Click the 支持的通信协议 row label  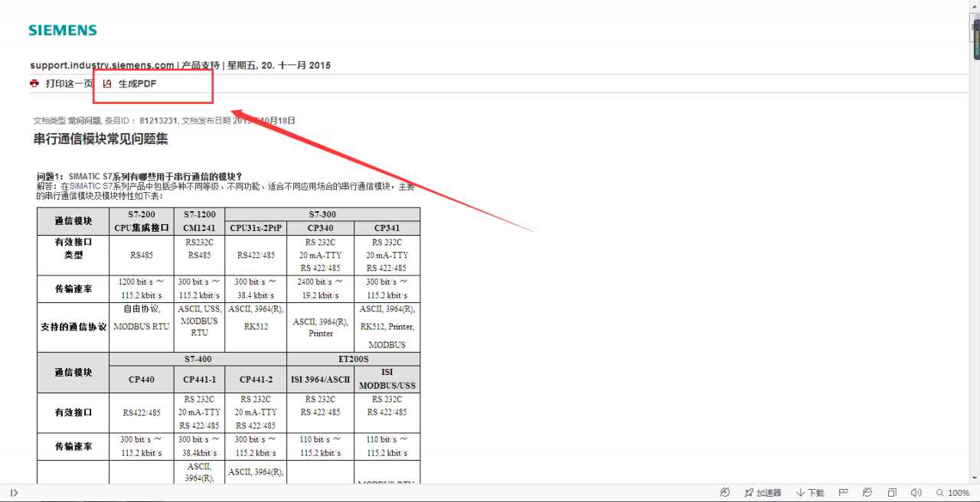pos(73,327)
